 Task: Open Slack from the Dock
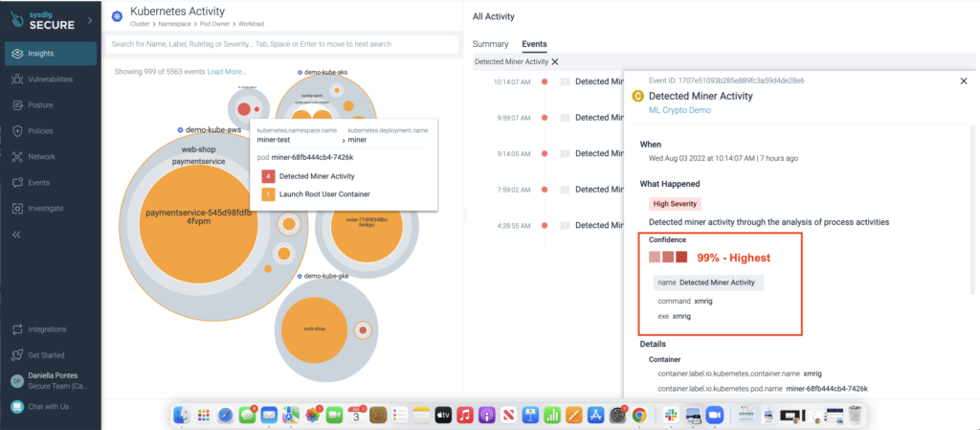[671, 414]
